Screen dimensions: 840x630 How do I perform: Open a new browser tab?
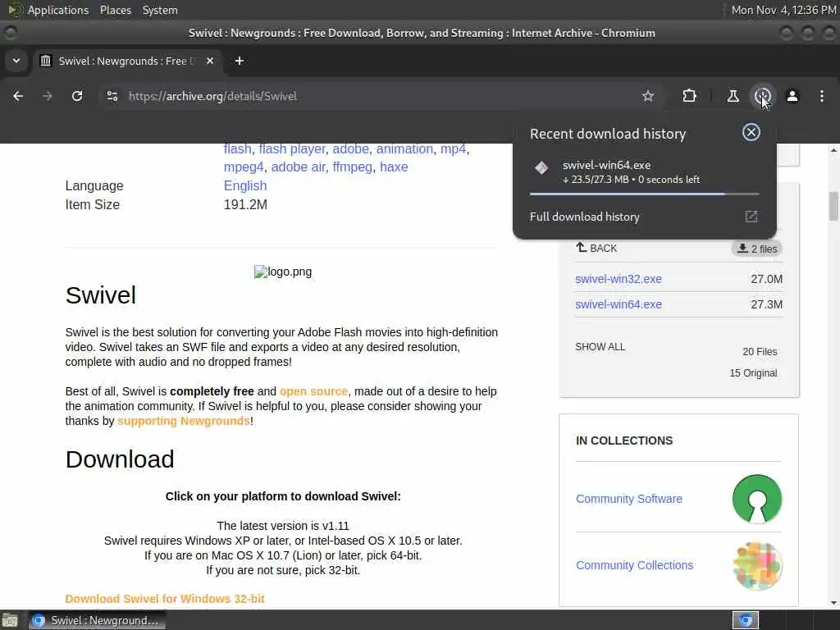[x=240, y=61]
